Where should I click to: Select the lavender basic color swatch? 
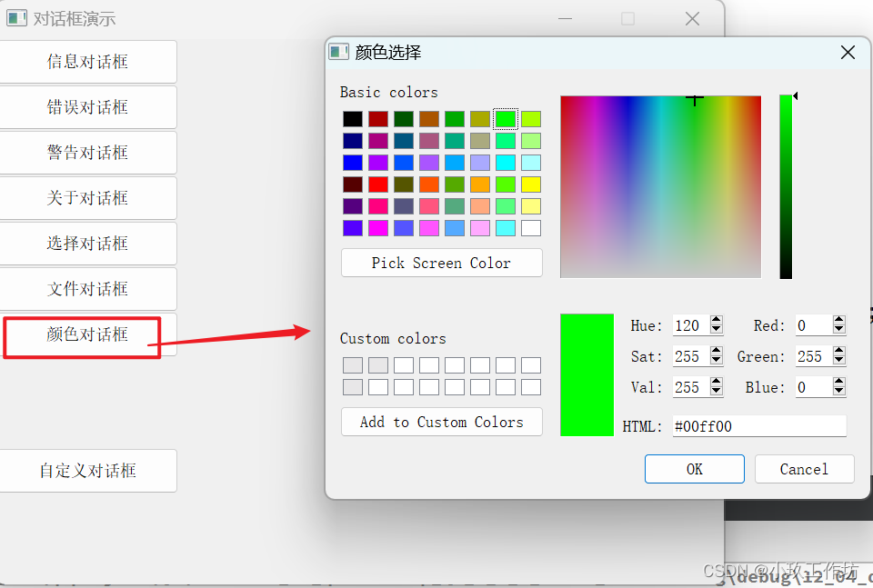(x=480, y=163)
